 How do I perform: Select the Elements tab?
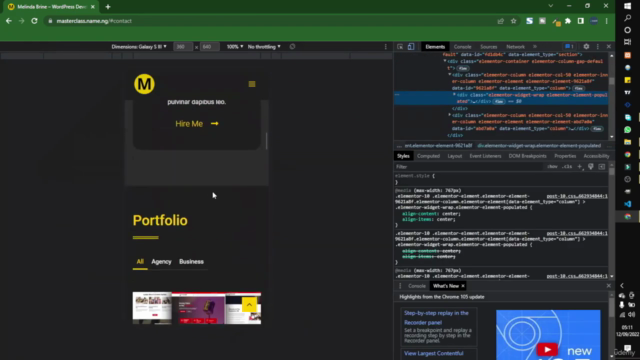pos(435,47)
